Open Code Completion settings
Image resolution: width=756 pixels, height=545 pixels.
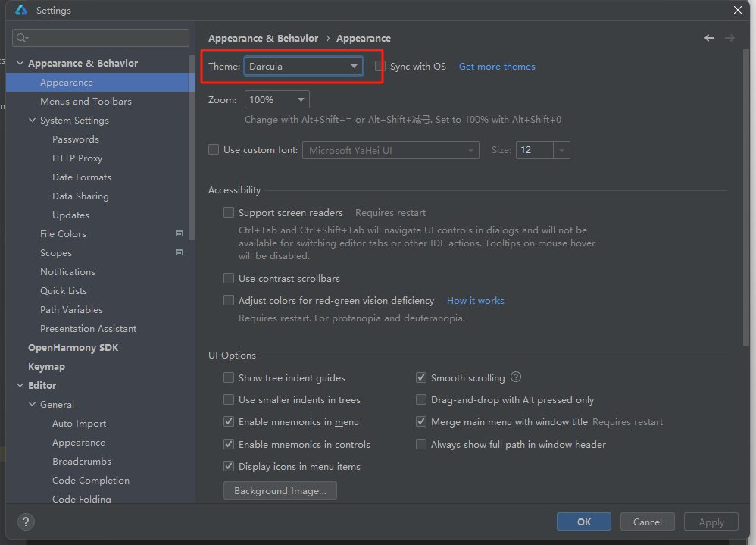coord(91,481)
